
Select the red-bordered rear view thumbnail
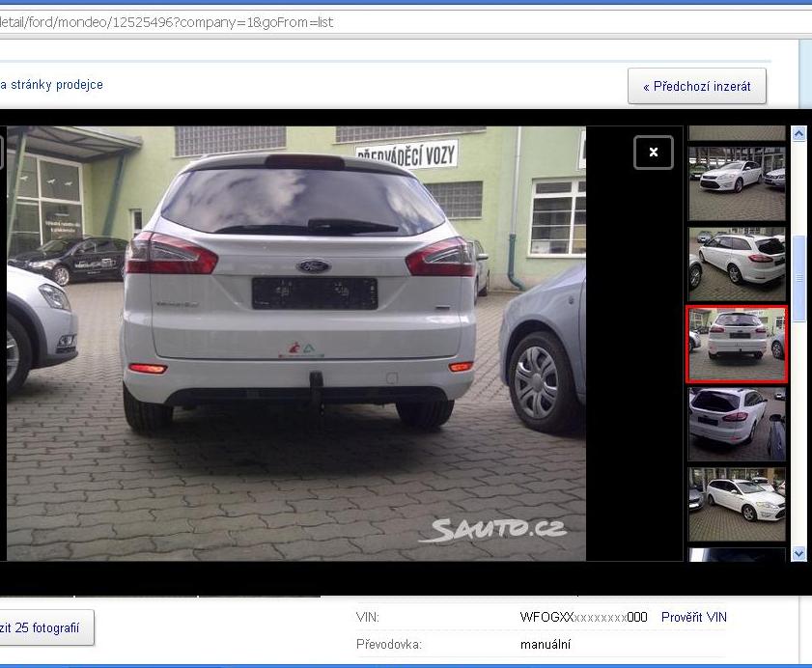(737, 345)
